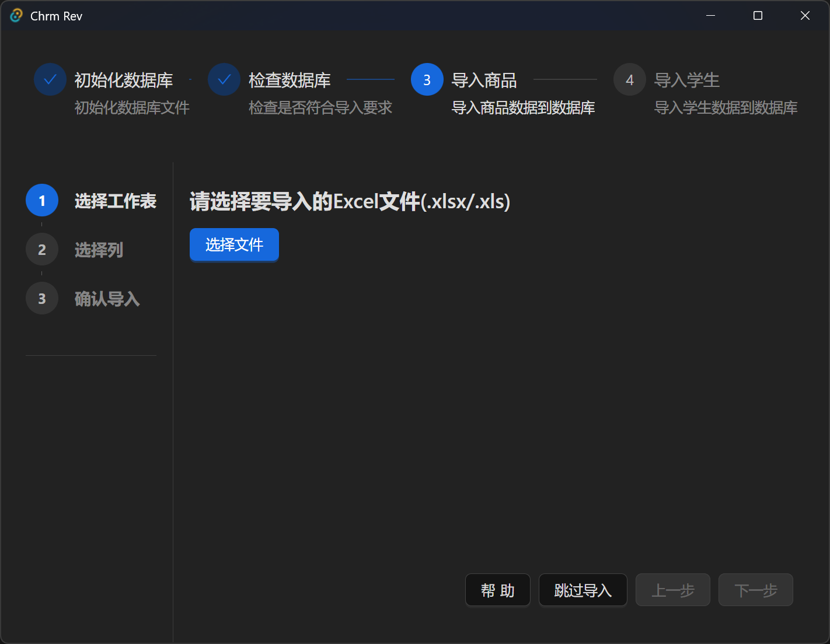Select the 选择列 step label
The width and height of the screenshot is (830, 644).
click(99, 250)
